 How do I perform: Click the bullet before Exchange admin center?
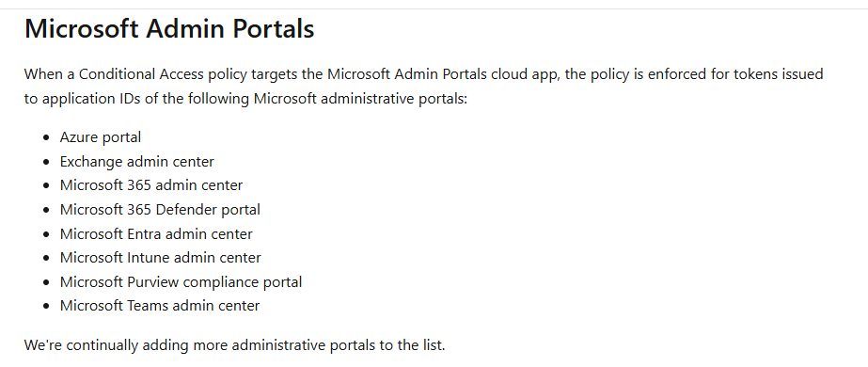click(x=46, y=162)
